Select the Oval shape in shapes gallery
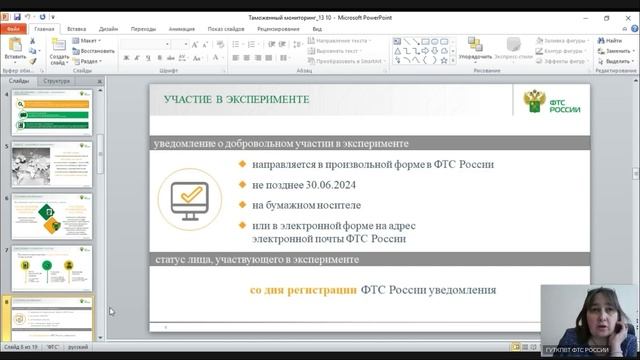640x360 pixels. point(435,42)
